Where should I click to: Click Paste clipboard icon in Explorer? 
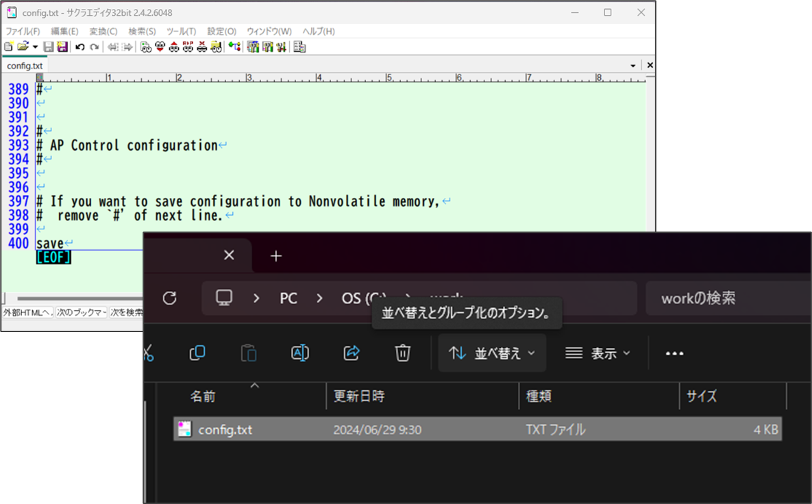tap(249, 353)
